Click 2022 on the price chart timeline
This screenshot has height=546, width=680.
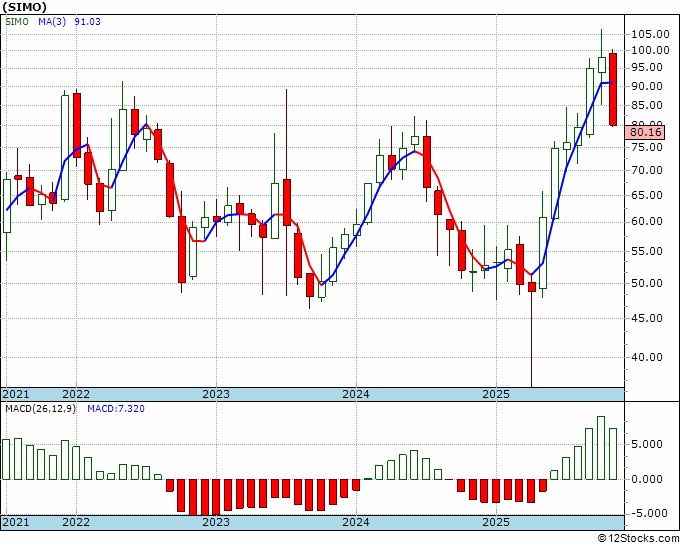(76, 394)
